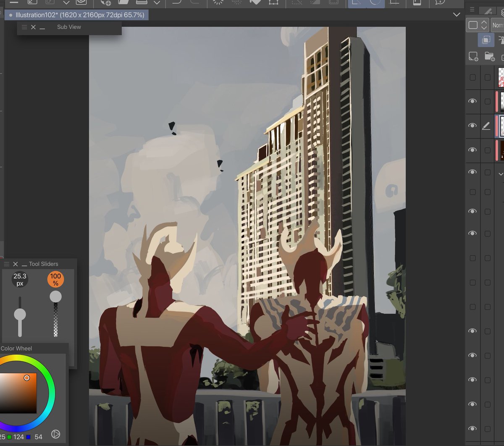The image size is (504, 446).
Task: Click the Tool Sliders title
Action: click(x=44, y=264)
